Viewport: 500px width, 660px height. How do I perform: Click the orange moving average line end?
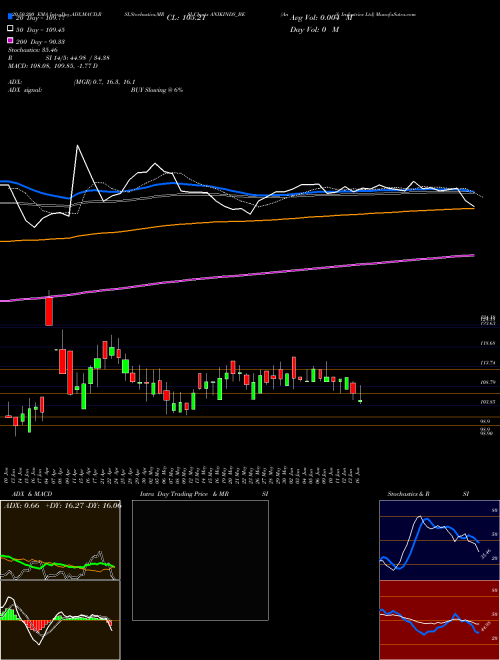pyautogui.click(x=473, y=208)
